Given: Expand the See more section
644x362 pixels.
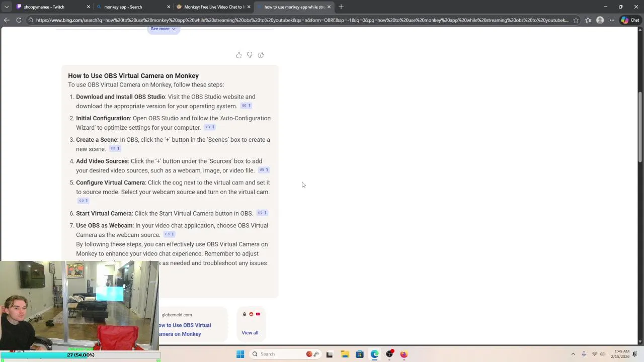Looking at the screenshot, I should click(163, 29).
